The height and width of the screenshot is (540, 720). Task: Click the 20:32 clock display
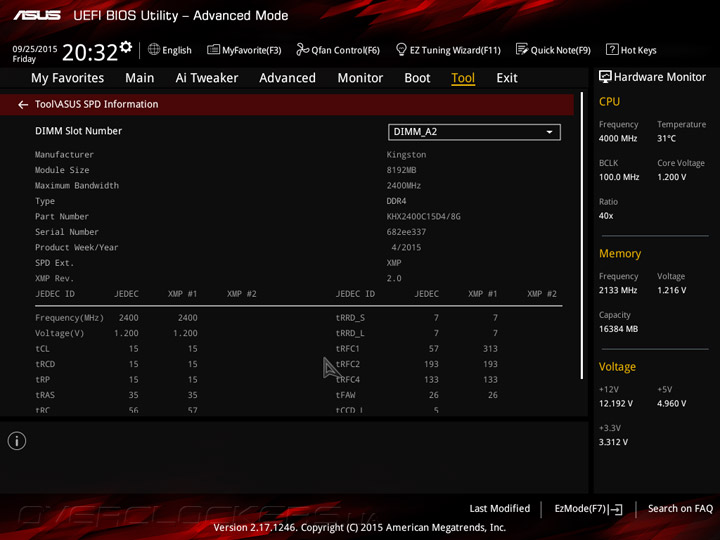[x=90, y=52]
